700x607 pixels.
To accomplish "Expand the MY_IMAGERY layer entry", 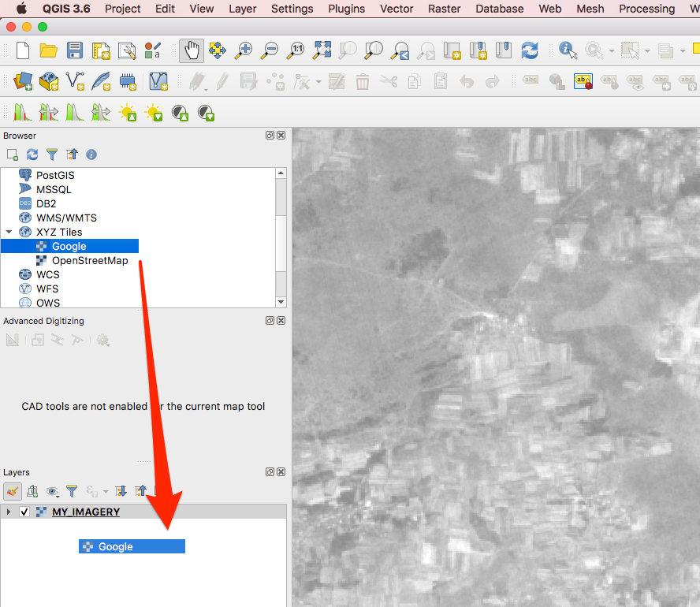I will point(9,512).
